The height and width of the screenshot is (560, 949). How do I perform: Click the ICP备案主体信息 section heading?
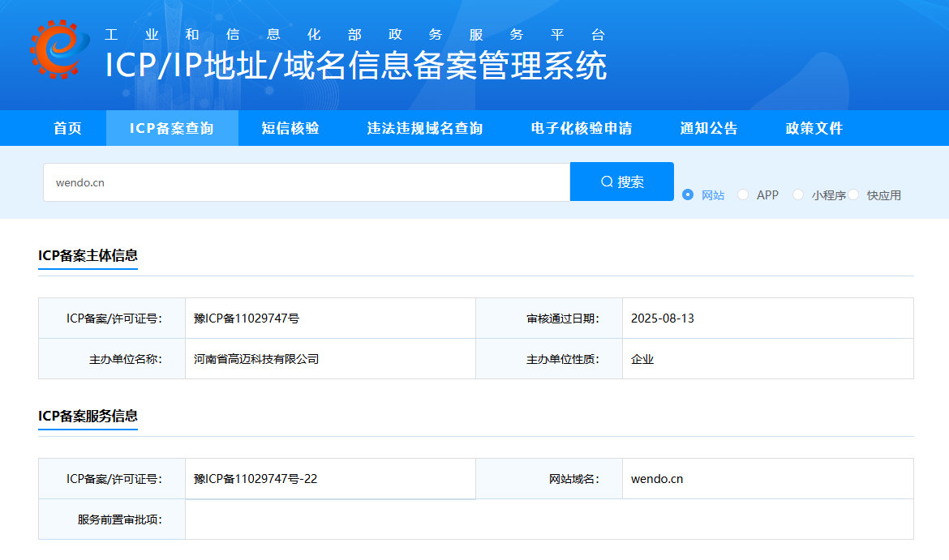pyautogui.click(x=88, y=255)
